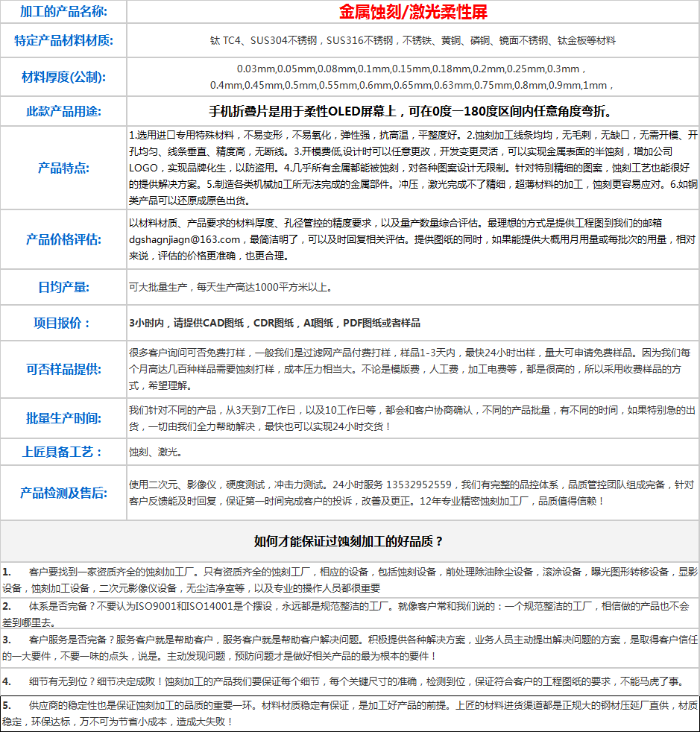Click the row label 产品价格评估:
This screenshot has width=700, height=732.
pos(63,239)
